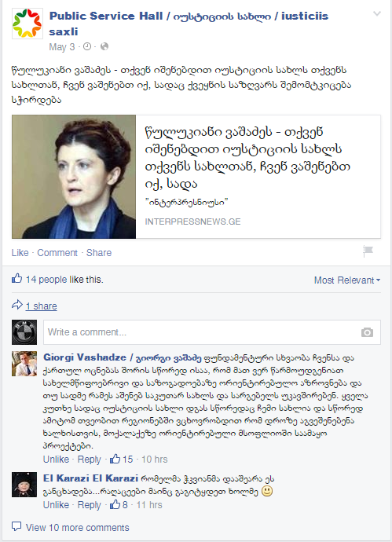Click the clock edited-history icon beside May 3

point(87,46)
